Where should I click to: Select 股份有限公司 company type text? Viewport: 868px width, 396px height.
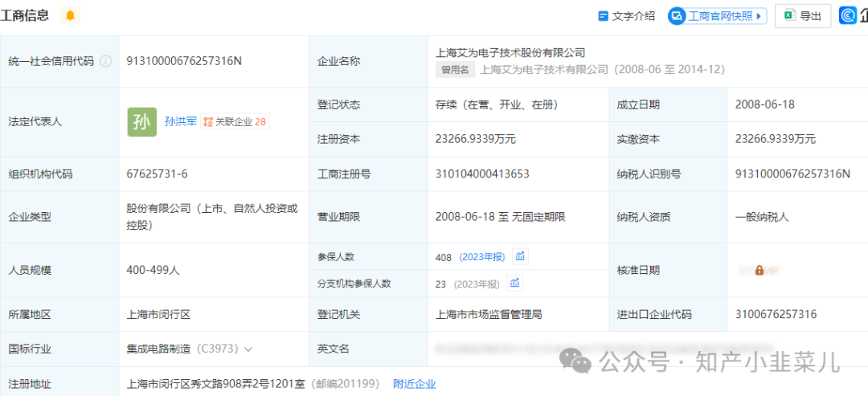pyautogui.click(x=212, y=217)
